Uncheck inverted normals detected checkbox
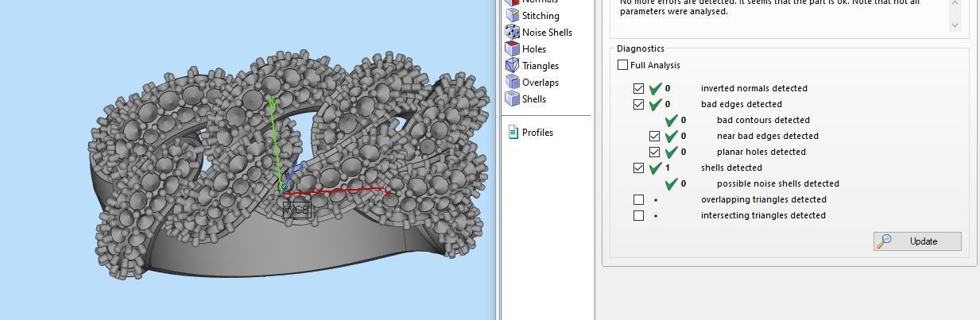Screen dimensions: 980x320 [x=638, y=88]
